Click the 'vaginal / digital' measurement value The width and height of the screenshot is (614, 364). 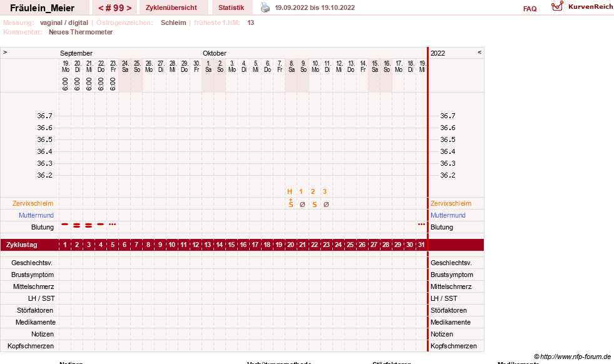pos(64,23)
